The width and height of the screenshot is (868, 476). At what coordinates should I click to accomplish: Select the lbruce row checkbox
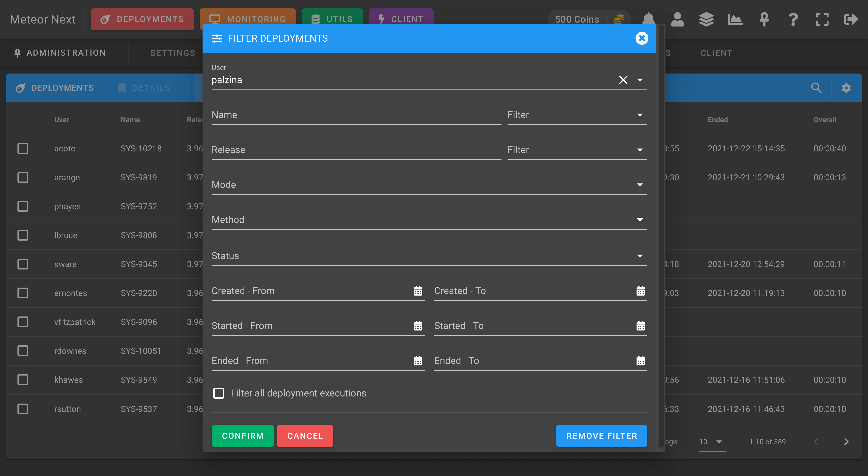coord(23,235)
